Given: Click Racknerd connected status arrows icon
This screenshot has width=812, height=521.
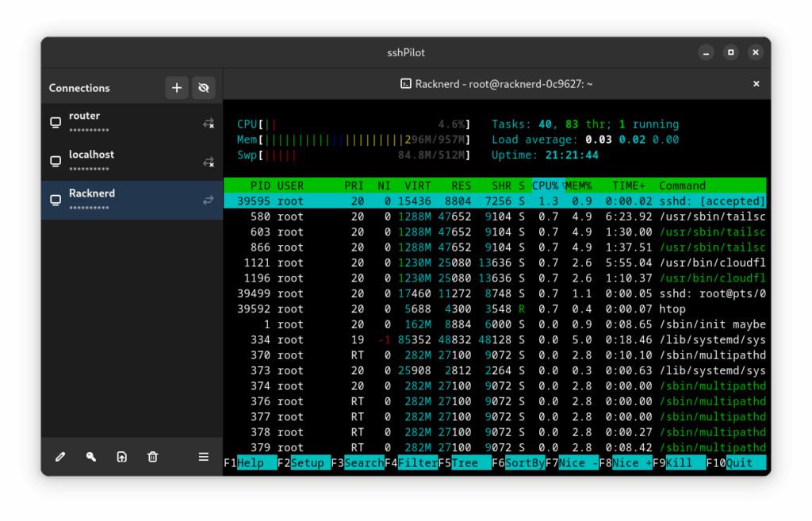Looking at the screenshot, I should tap(209, 201).
